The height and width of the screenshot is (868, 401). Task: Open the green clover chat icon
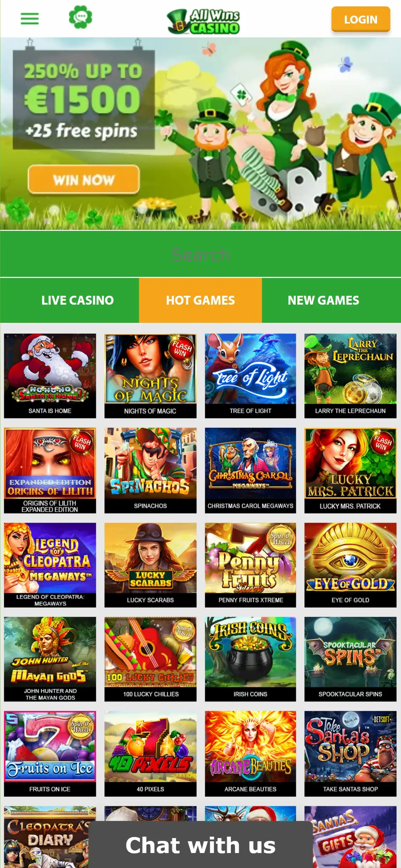click(81, 17)
